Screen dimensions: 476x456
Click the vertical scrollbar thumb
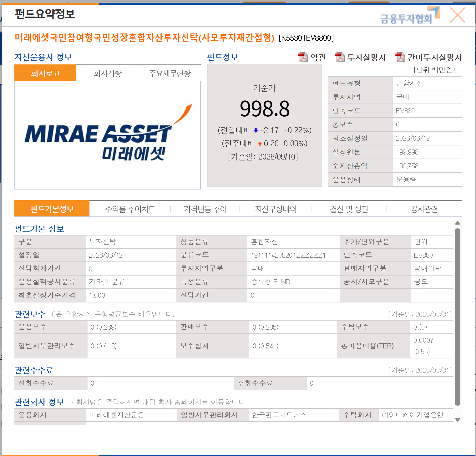[458, 317]
